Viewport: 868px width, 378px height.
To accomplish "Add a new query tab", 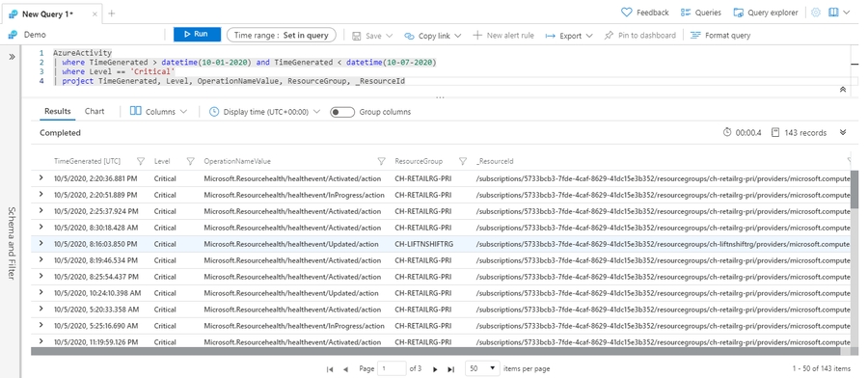I will 111,13.
